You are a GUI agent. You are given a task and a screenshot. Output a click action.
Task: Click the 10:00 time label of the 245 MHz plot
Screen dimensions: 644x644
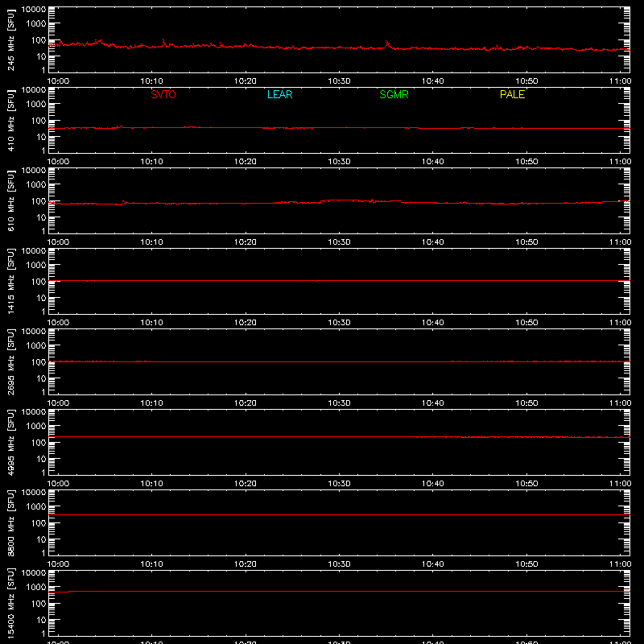58,81
